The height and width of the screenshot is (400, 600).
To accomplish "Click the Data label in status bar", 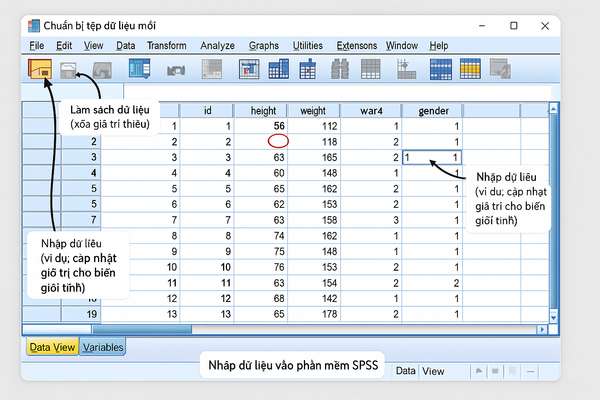I will (x=406, y=371).
